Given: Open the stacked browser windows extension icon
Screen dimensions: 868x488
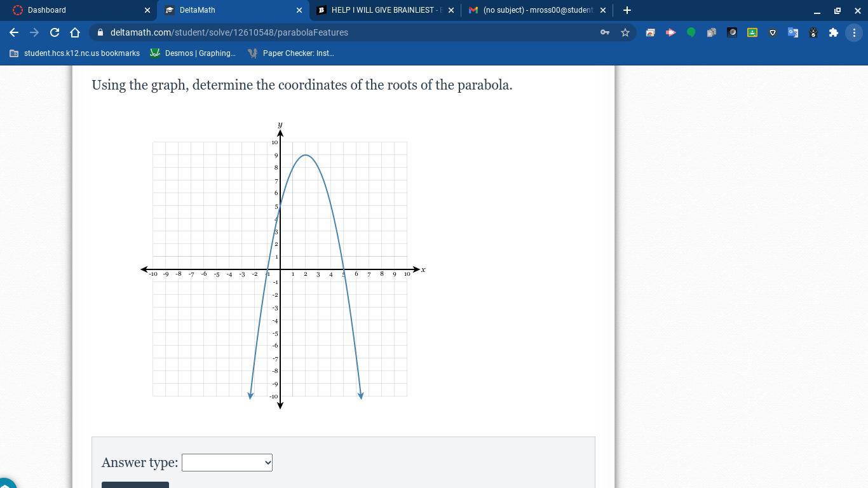Looking at the screenshot, I should pos(650,32).
